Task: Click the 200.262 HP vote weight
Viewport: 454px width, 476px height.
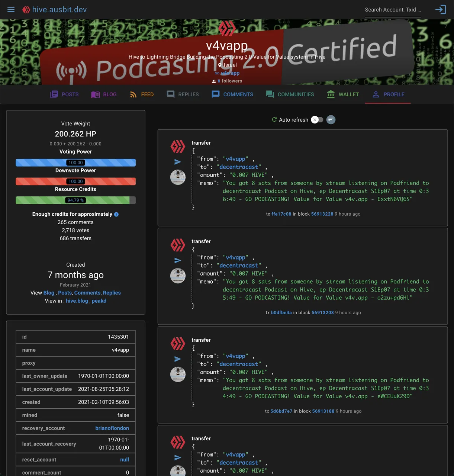Action: tap(75, 134)
